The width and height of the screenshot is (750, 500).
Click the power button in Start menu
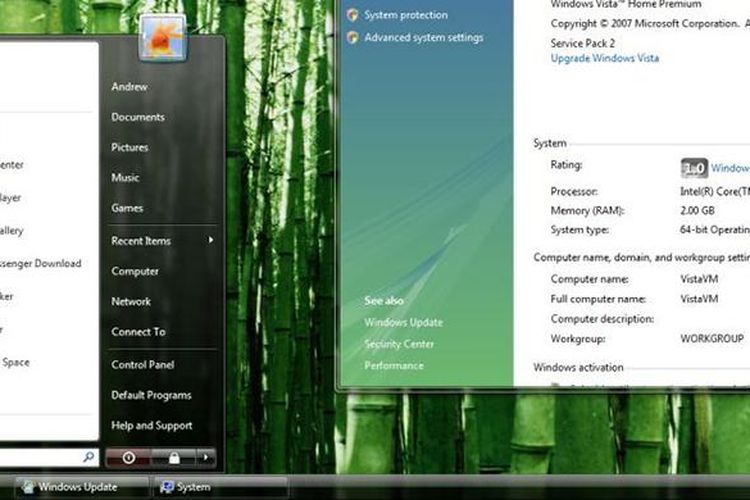(x=128, y=458)
